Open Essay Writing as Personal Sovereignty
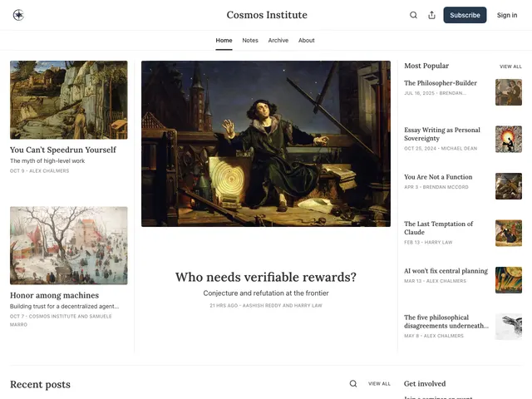Screen dimensions: 532x399 point(442,134)
